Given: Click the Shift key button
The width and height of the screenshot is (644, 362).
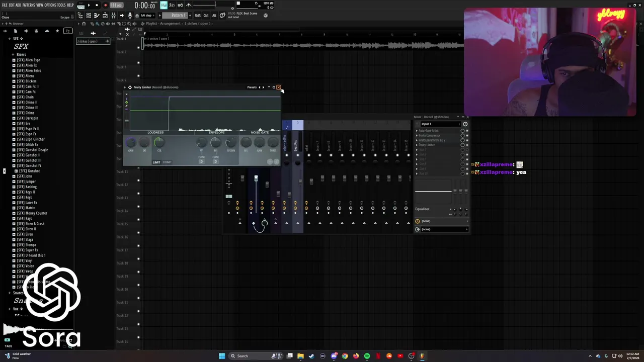Looking at the screenshot, I should pos(198,16).
